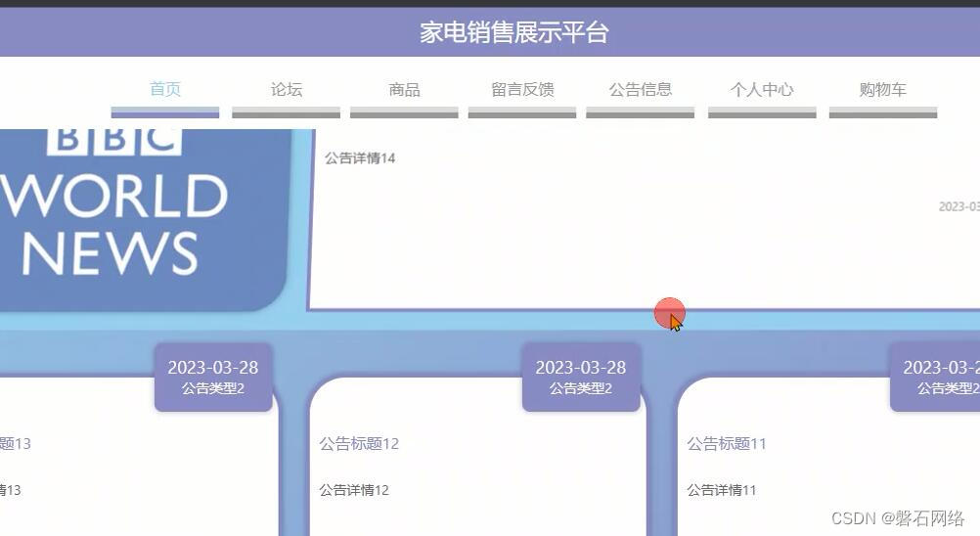Click the 公告详情11 text

click(722, 490)
